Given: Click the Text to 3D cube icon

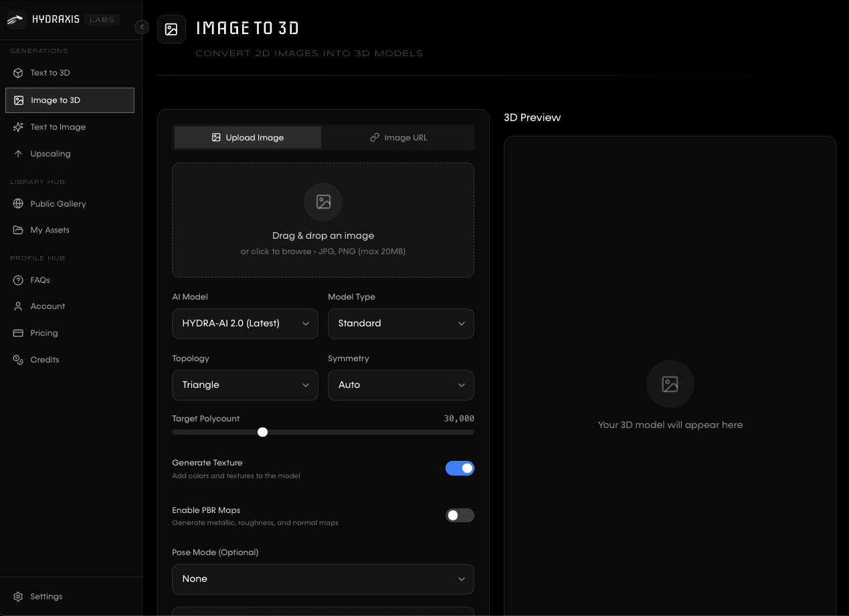Looking at the screenshot, I should (x=19, y=73).
